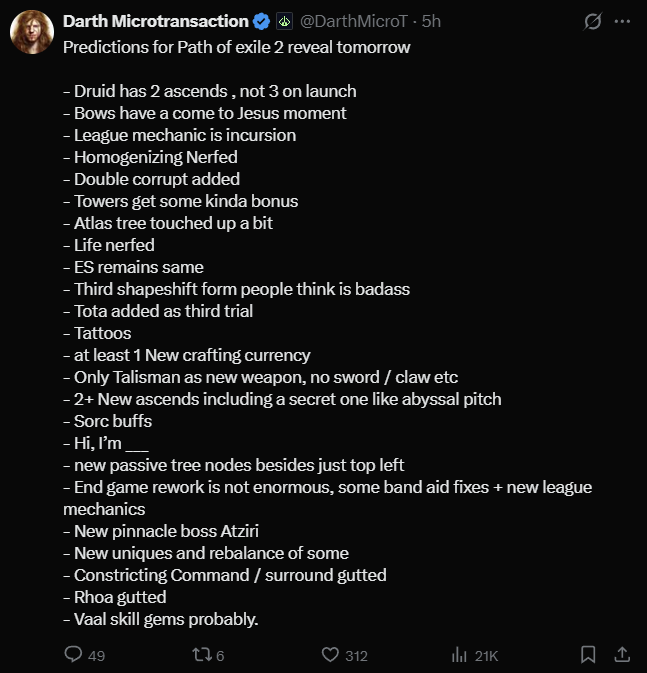Click the Grok circle-slash icon

[x=592, y=21]
